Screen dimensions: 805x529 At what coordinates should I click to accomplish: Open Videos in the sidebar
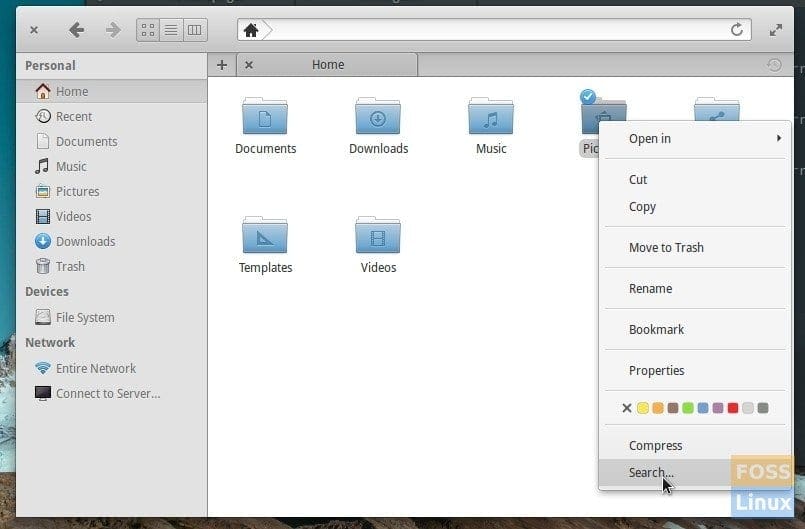click(x=112, y=216)
